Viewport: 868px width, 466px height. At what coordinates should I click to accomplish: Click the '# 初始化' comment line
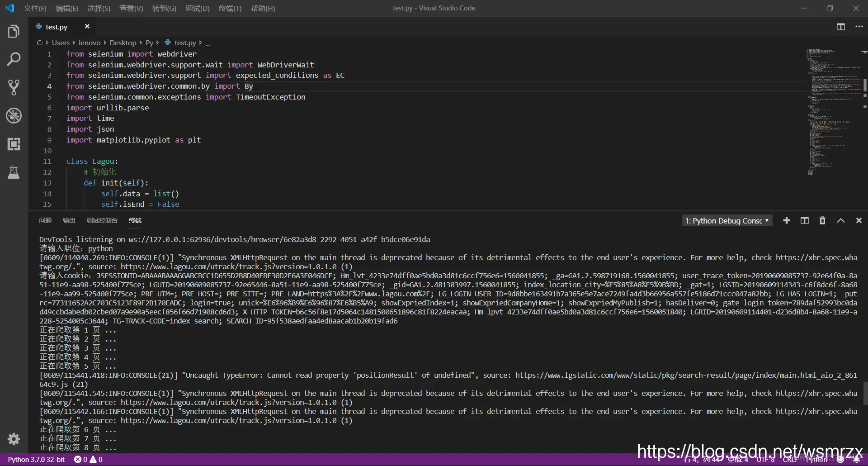(x=99, y=172)
